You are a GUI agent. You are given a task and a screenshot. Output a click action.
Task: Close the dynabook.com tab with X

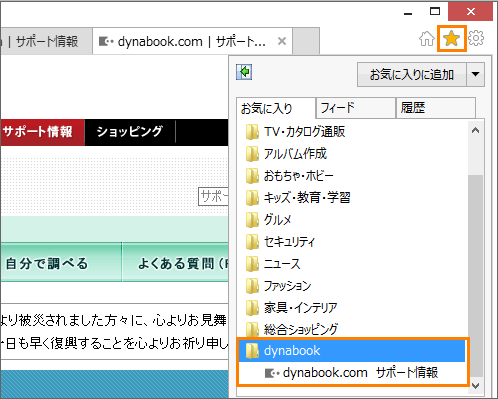[282, 41]
